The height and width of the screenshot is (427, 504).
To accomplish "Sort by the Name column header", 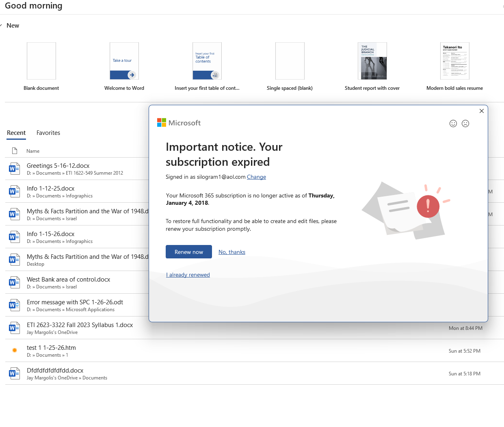I will click(x=33, y=151).
